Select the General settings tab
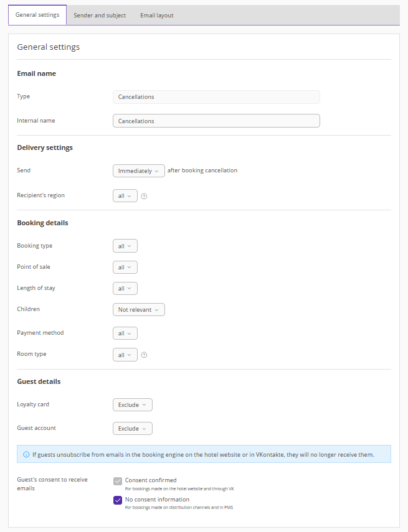Image resolution: width=408 pixels, height=532 pixels. coord(37,15)
